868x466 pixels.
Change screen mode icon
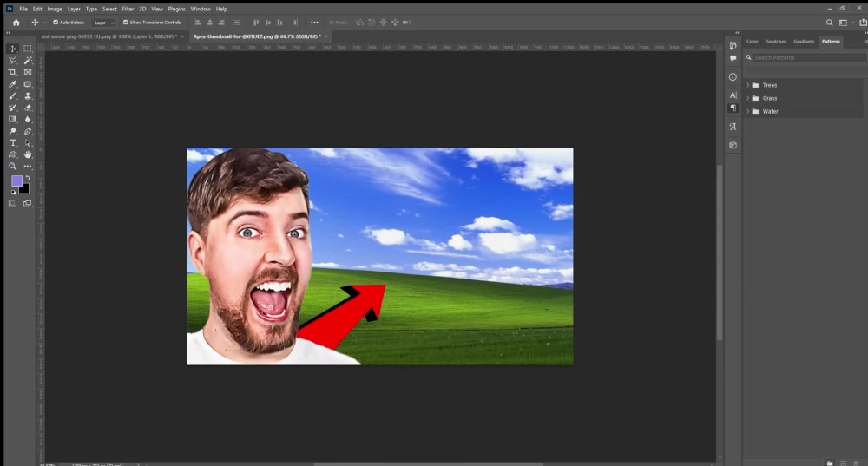(28, 203)
